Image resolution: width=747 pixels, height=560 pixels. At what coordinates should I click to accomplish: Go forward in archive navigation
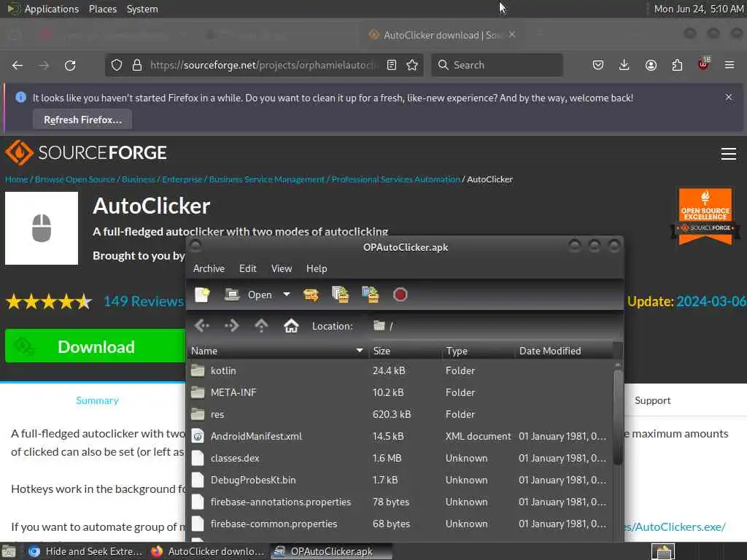pos(231,326)
